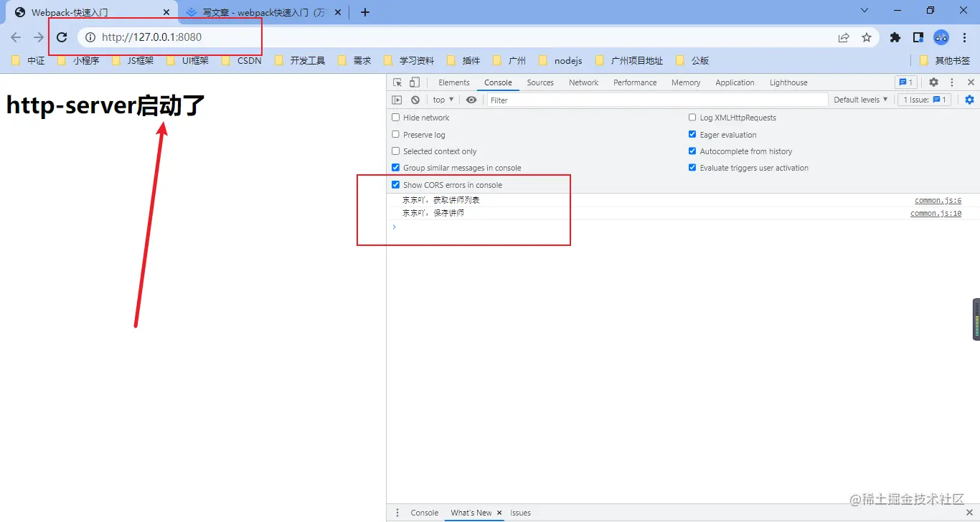Open the 其他书签 bookmarks folder
This screenshot has width=980, height=522.
click(945, 61)
